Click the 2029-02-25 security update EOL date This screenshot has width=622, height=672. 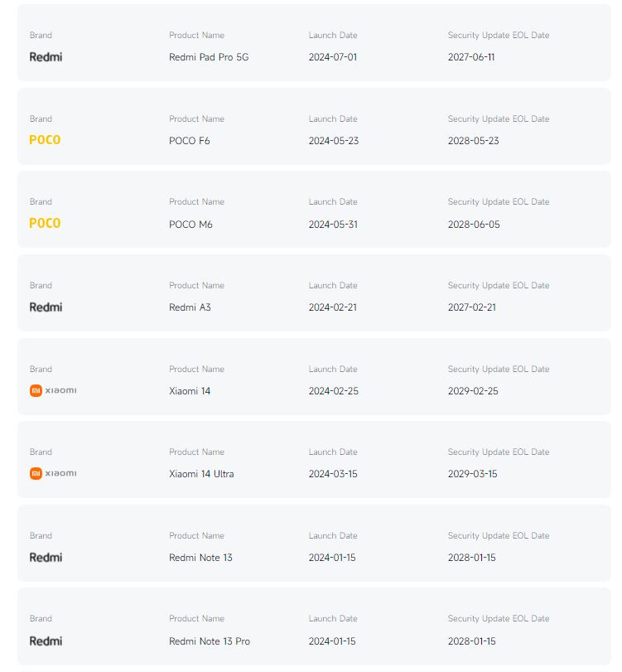click(474, 391)
